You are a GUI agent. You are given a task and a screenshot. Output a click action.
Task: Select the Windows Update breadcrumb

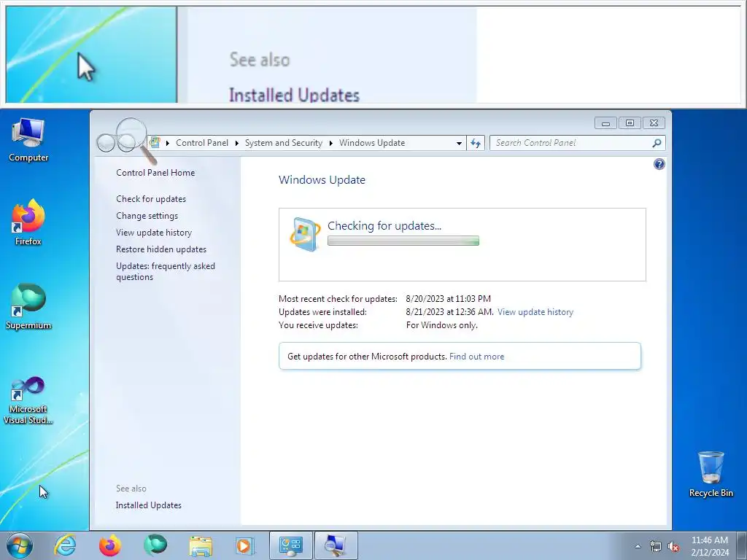pyautogui.click(x=372, y=143)
